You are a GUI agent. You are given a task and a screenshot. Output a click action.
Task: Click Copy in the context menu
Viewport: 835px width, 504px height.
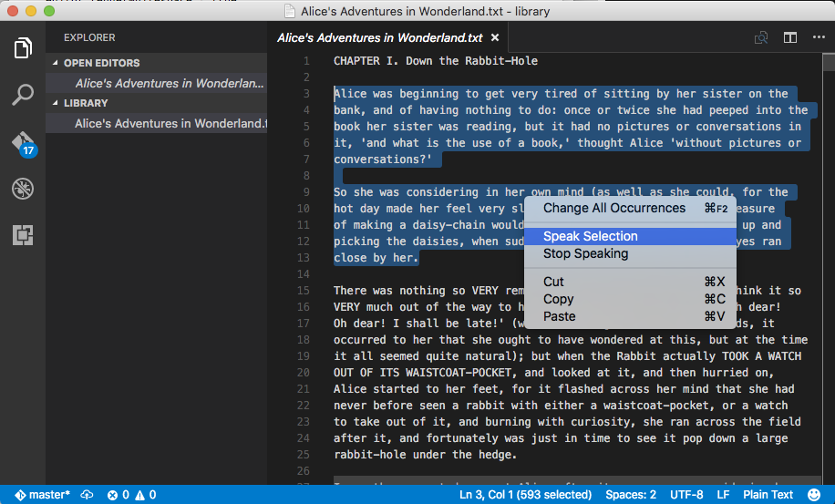pos(558,299)
